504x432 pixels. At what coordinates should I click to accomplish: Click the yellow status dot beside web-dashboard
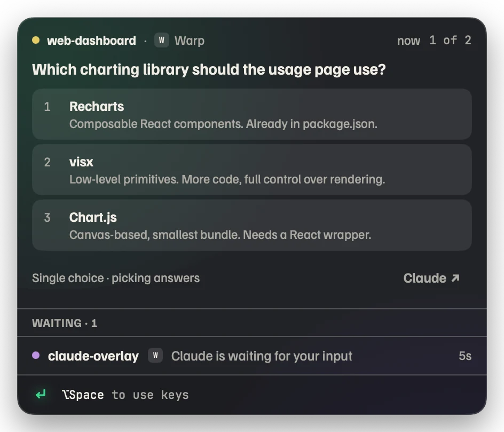pyautogui.click(x=36, y=40)
